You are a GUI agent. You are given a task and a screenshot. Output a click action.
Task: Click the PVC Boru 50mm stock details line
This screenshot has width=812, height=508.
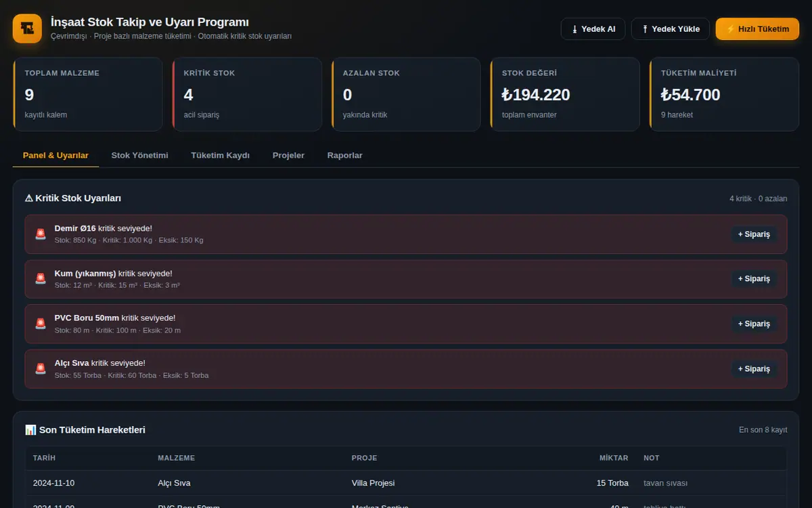(x=118, y=331)
